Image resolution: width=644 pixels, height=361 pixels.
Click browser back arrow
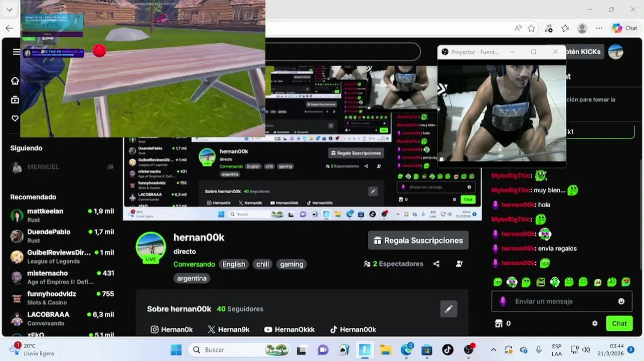coord(9,28)
